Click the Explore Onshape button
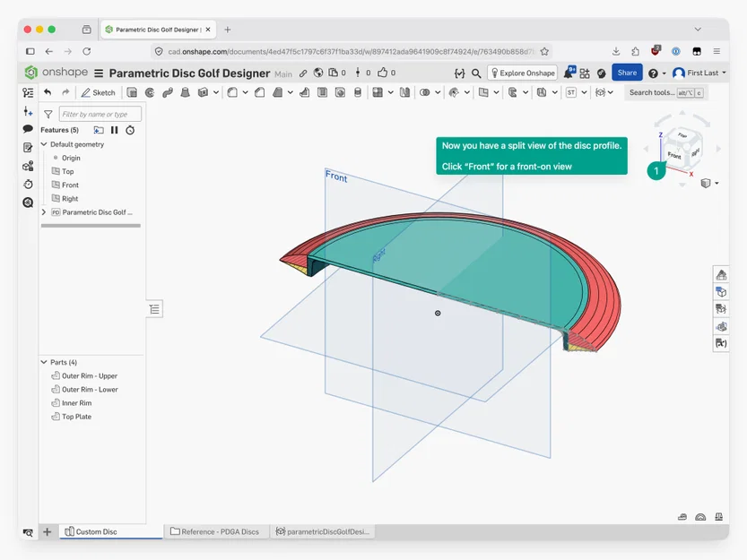747x560 pixels. click(523, 73)
